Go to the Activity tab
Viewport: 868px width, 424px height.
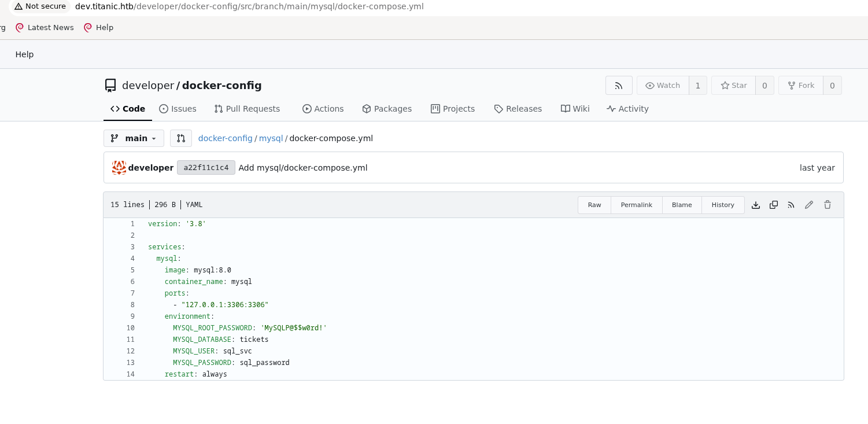tap(627, 109)
